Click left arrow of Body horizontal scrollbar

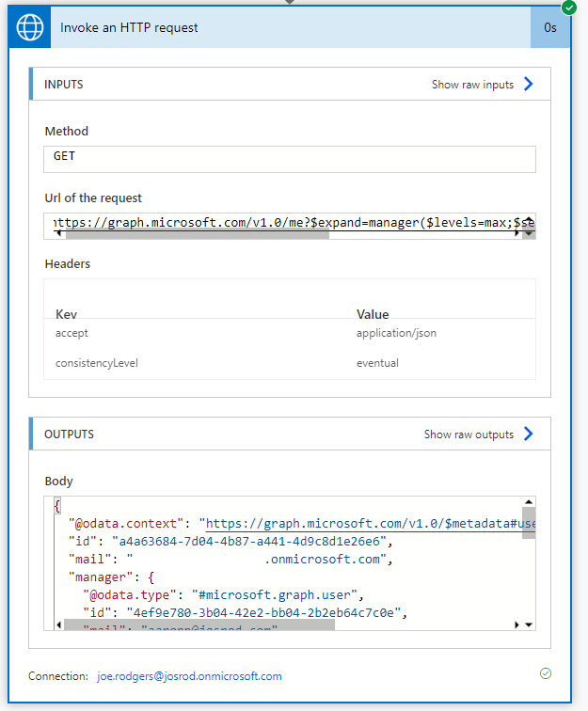tap(58, 624)
